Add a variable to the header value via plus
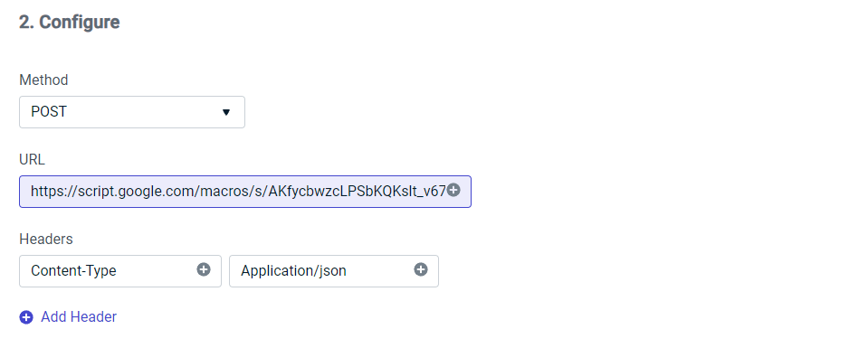 click(x=421, y=269)
